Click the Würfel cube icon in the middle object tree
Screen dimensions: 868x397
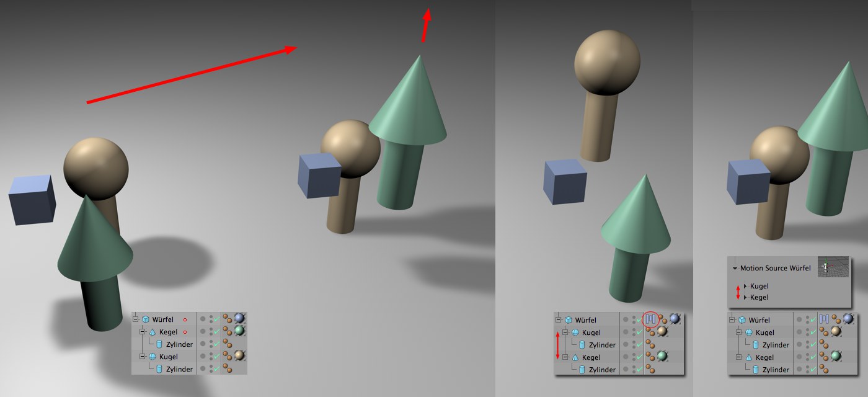[569, 320]
